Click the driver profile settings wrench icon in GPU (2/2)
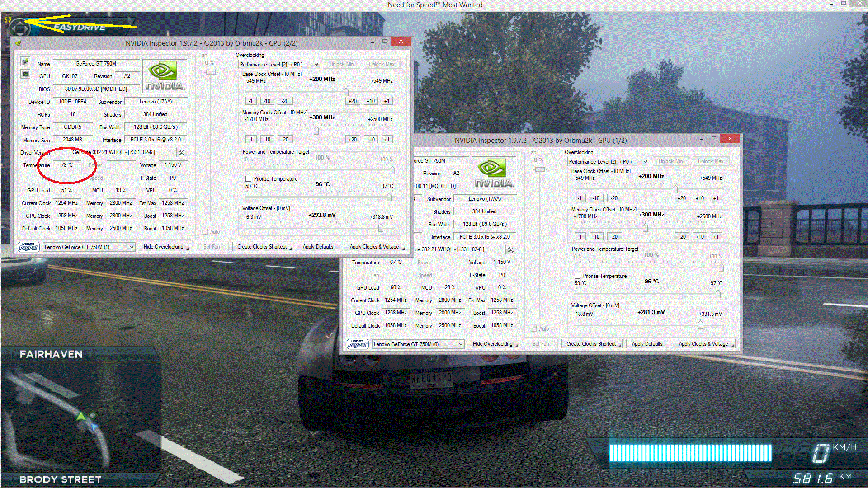This screenshot has height=488, width=868. (x=181, y=153)
